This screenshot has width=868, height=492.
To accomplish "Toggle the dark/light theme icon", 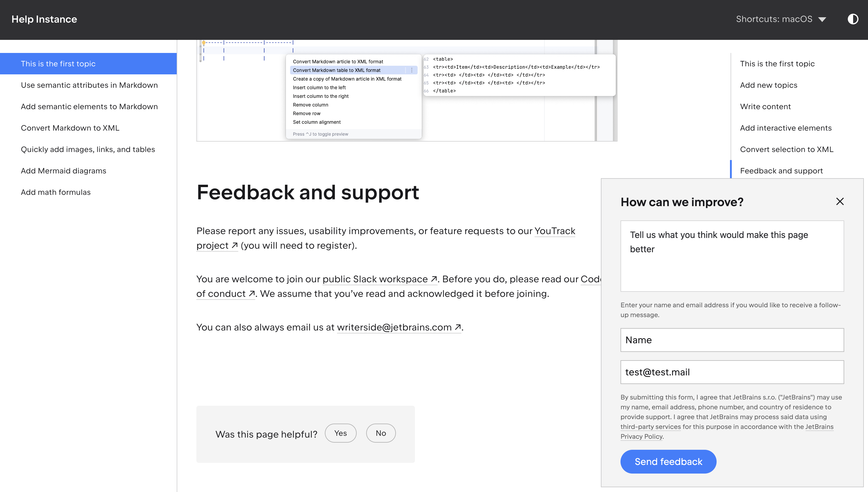I will coord(853,19).
